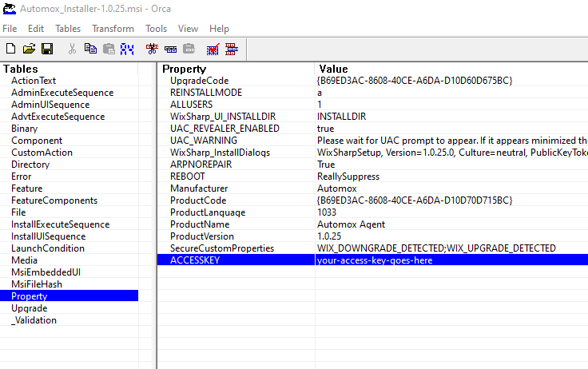Click the WixSharp_InstallDialogs property cell

[x=220, y=153]
